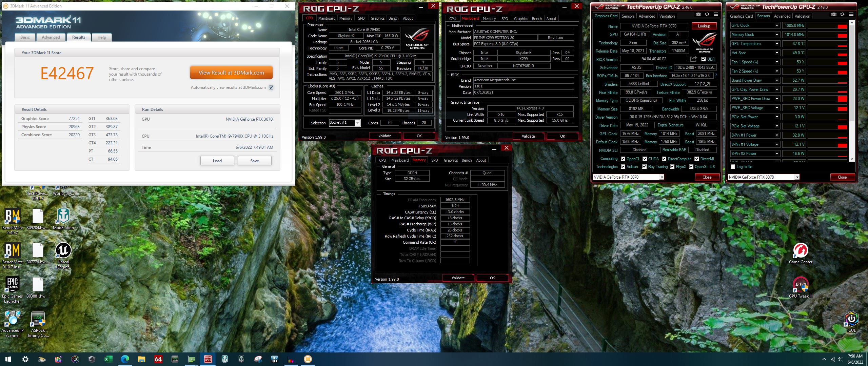Expand the GPU Temperature sensor dropdown
868x366 pixels.
click(777, 44)
